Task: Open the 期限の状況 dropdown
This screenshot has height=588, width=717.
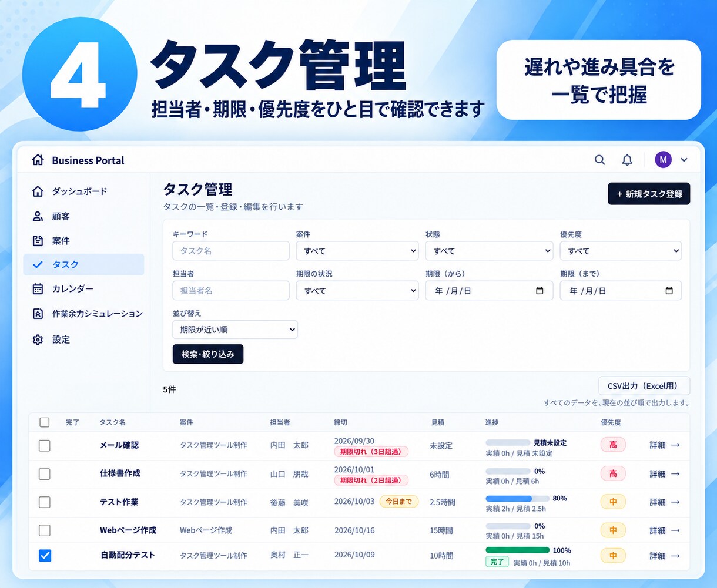Action: tap(357, 291)
